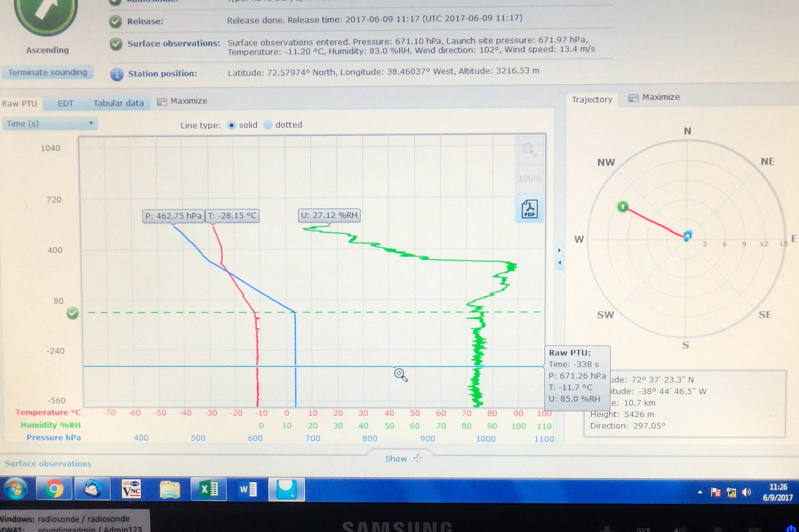The width and height of the screenshot is (799, 532).
Task: Maximize the Raw PTU chart panel
Action: point(183,101)
